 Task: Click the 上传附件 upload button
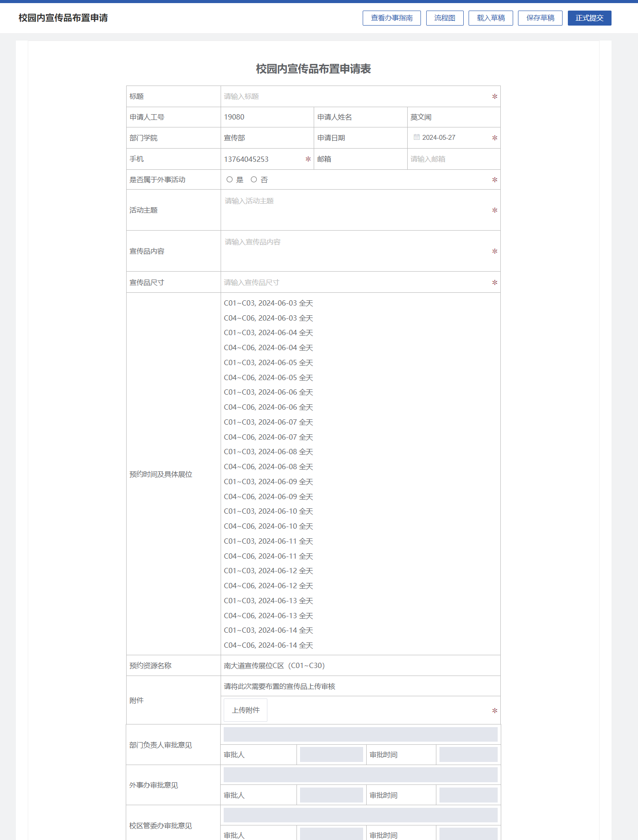[245, 710]
